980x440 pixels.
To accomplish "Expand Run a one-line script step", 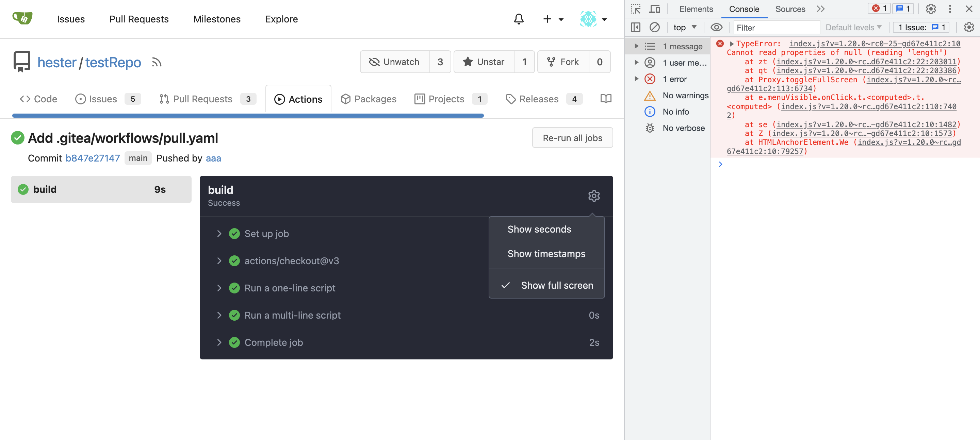I will point(219,288).
